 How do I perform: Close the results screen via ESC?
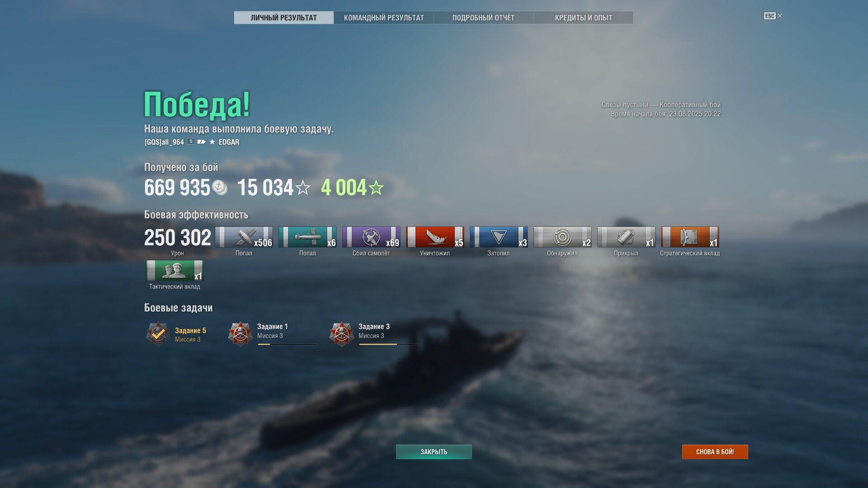pos(773,16)
